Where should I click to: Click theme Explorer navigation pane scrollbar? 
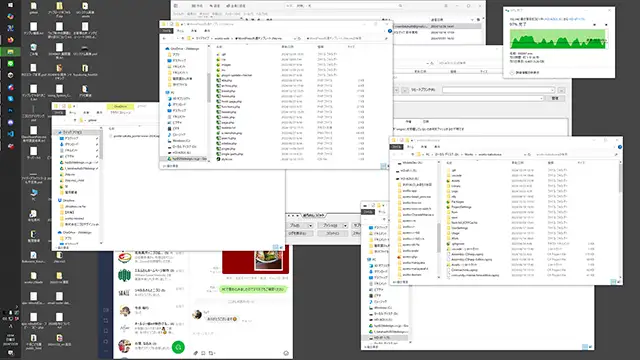(x=209, y=88)
